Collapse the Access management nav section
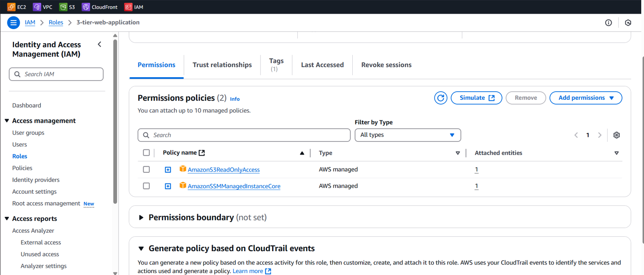This screenshot has height=275, width=644. click(7, 121)
